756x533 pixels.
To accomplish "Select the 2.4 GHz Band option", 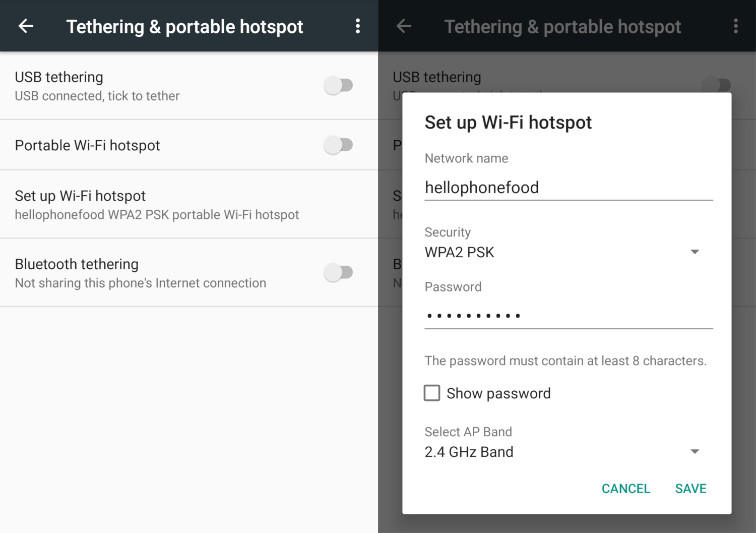I will (469, 452).
